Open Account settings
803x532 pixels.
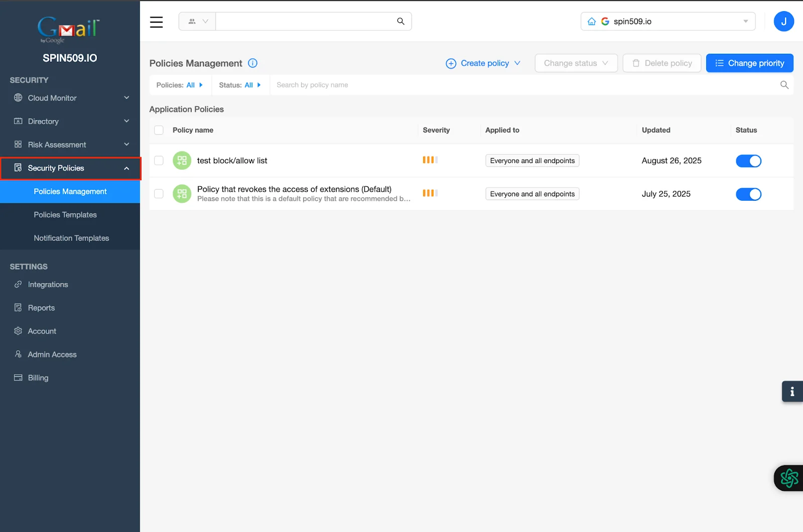(x=42, y=331)
